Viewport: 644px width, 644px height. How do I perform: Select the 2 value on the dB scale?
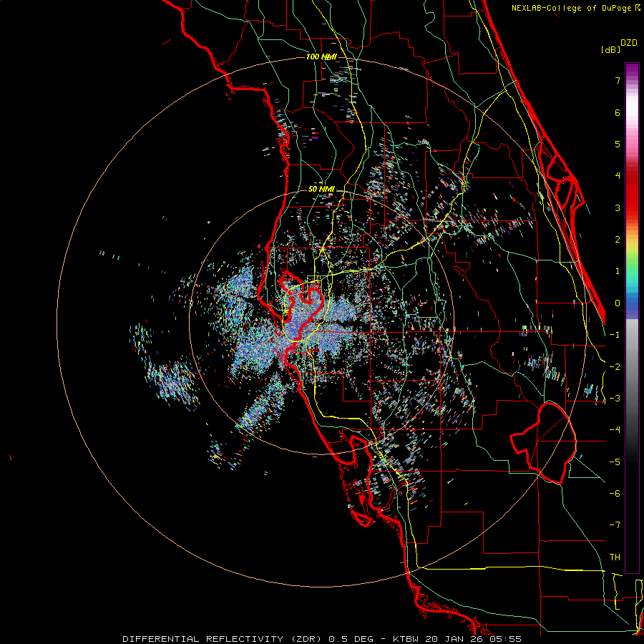coord(618,240)
